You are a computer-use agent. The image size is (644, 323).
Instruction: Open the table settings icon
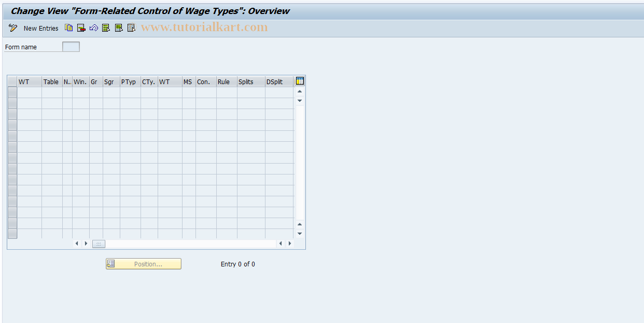tap(300, 81)
